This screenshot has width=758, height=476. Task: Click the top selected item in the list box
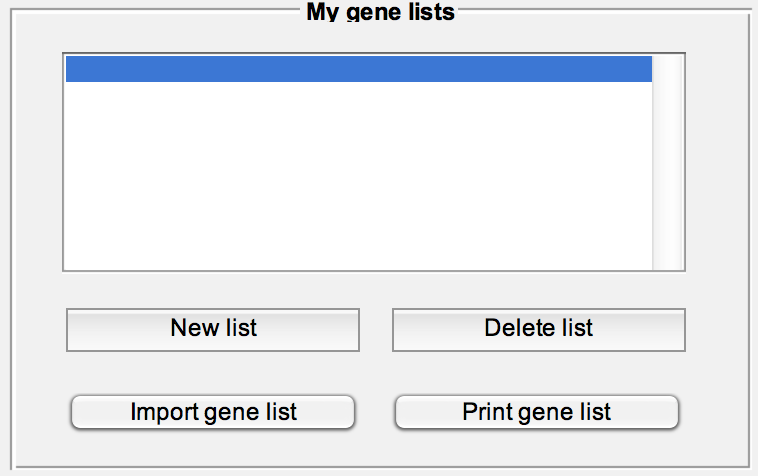tap(358, 68)
